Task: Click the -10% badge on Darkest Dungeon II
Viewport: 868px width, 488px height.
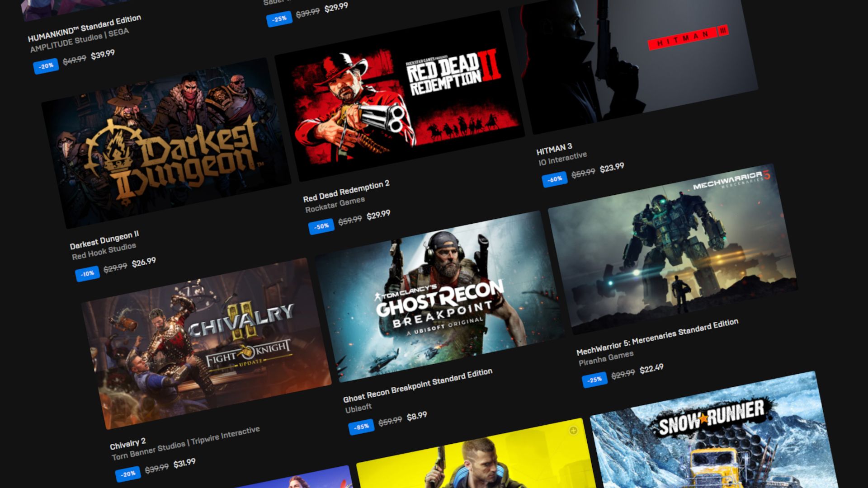Action: click(87, 272)
